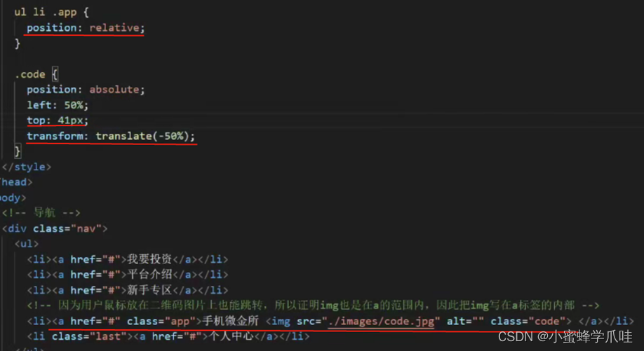This screenshot has height=351, width=644.
Task: Click the class="code" attribute
Action: click(528, 321)
